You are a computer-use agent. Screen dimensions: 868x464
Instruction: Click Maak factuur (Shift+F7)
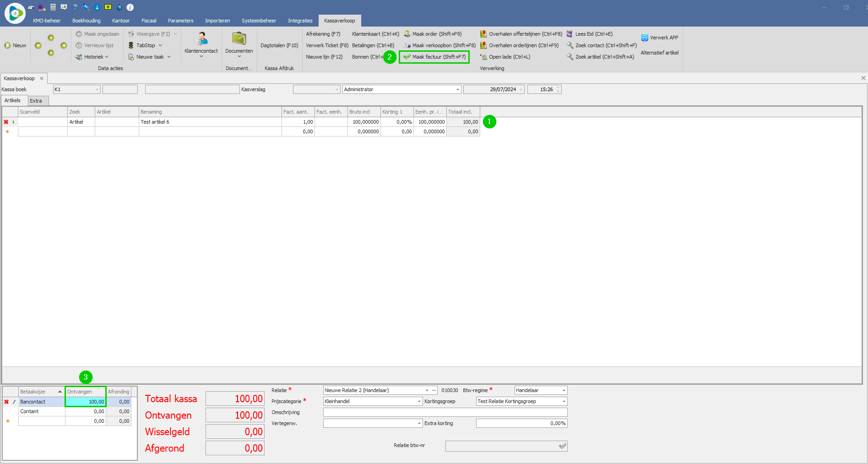click(434, 57)
